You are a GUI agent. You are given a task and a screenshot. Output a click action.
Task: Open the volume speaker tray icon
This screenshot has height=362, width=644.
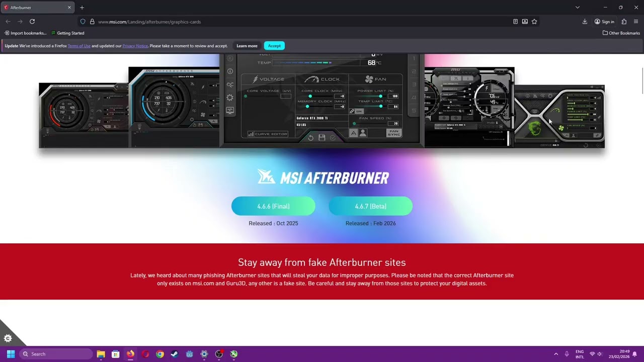600,354
